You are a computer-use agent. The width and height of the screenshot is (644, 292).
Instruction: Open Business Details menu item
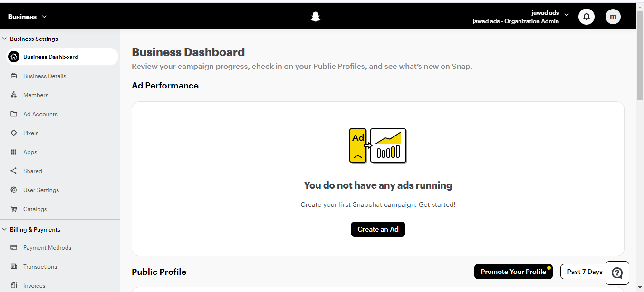click(x=45, y=76)
